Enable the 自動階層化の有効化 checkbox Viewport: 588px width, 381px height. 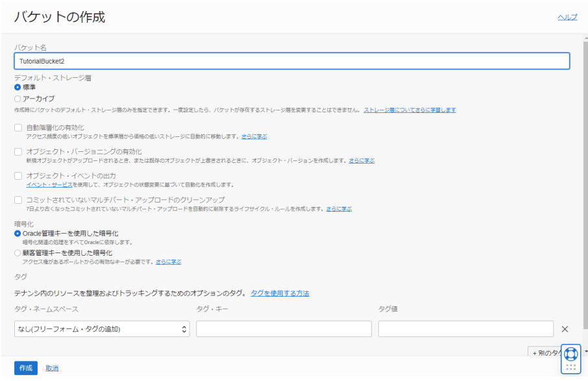pos(18,127)
